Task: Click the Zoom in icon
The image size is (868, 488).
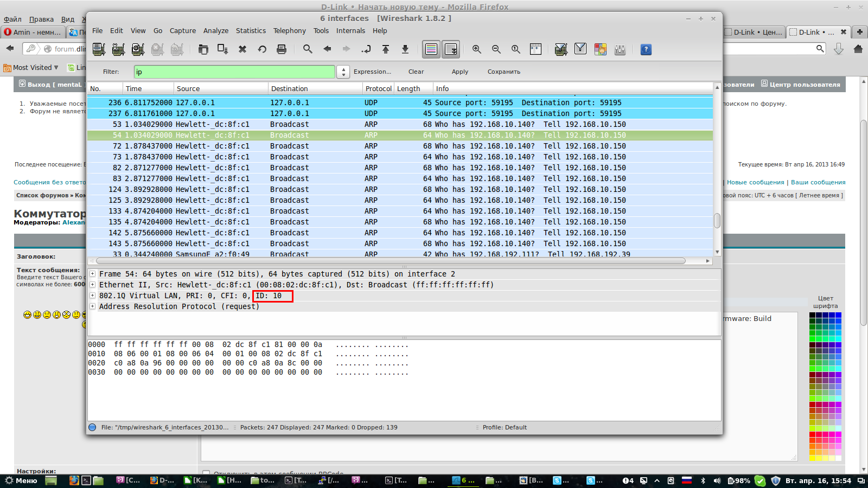Action: click(477, 49)
